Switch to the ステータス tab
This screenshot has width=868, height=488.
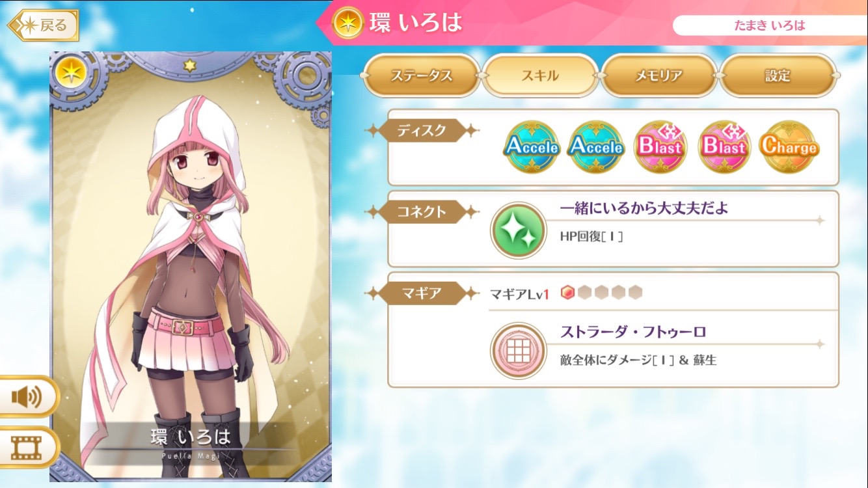(x=421, y=75)
